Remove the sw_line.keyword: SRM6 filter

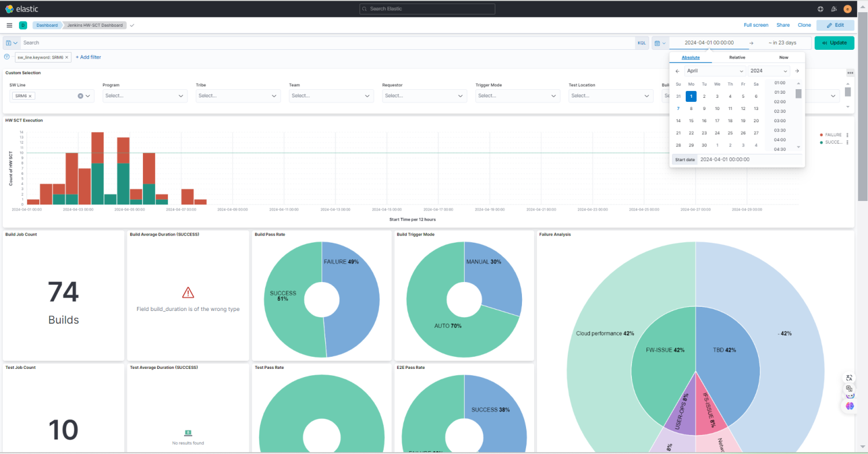pos(67,57)
